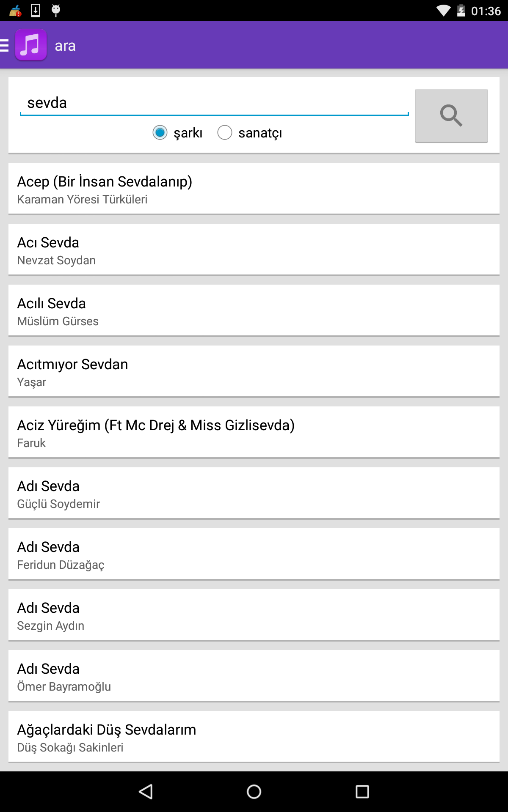The width and height of the screenshot is (508, 812).
Task: Open Ağaçlardaki Düş Sevdalarım song
Action: click(x=254, y=737)
